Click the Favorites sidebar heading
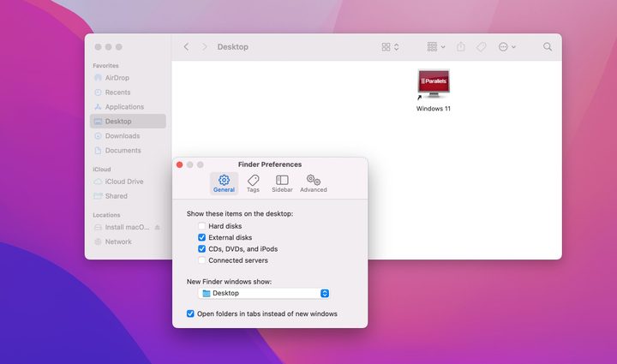The height and width of the screenshot is (364, 617). (105, 66)
